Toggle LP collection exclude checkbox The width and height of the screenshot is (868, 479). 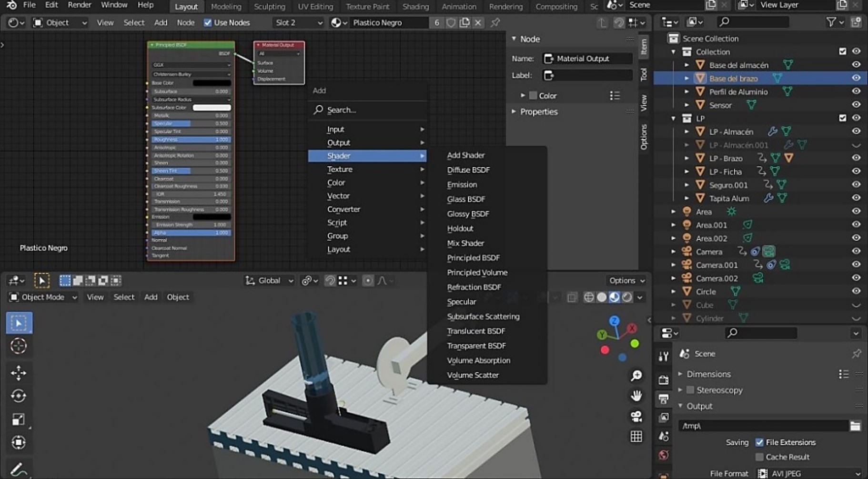pyautogui.click(x=843, y=118)
